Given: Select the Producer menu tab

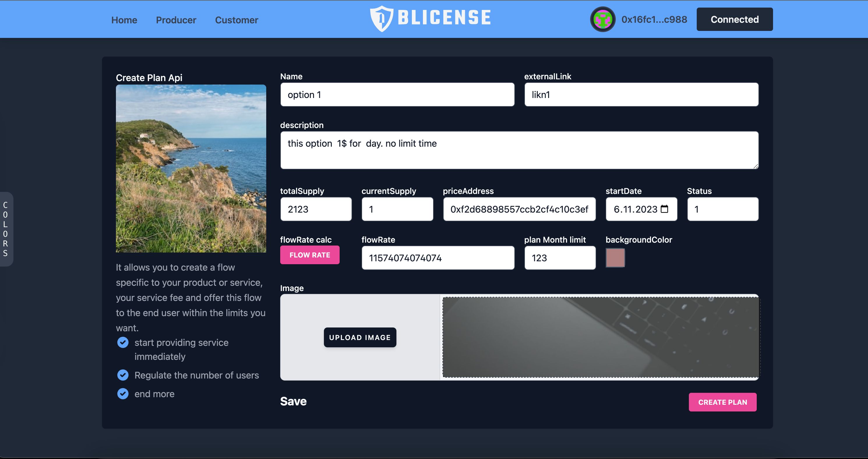Looking at the screenshot, I should pyautogui.click(x=176, y=20).
